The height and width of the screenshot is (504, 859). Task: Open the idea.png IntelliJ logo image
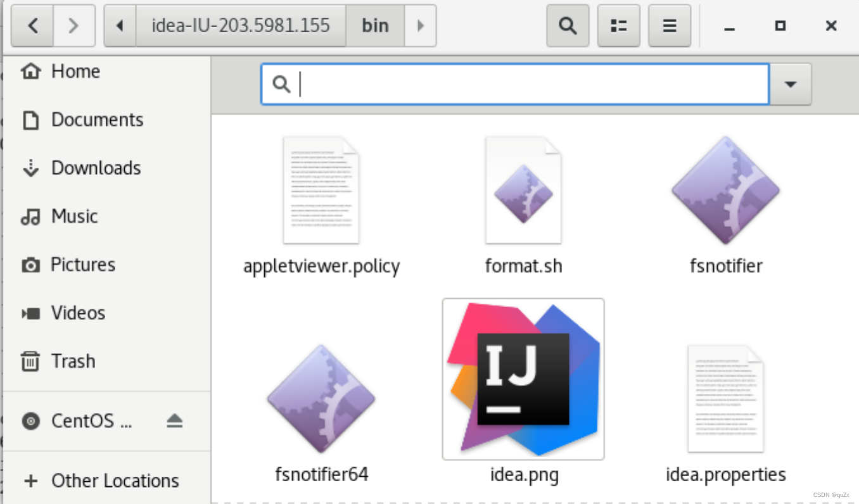(523, 377)
